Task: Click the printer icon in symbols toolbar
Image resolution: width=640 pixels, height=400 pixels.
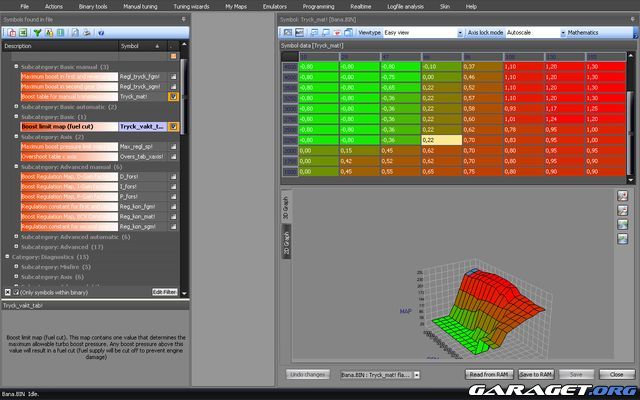Action: 88,33
